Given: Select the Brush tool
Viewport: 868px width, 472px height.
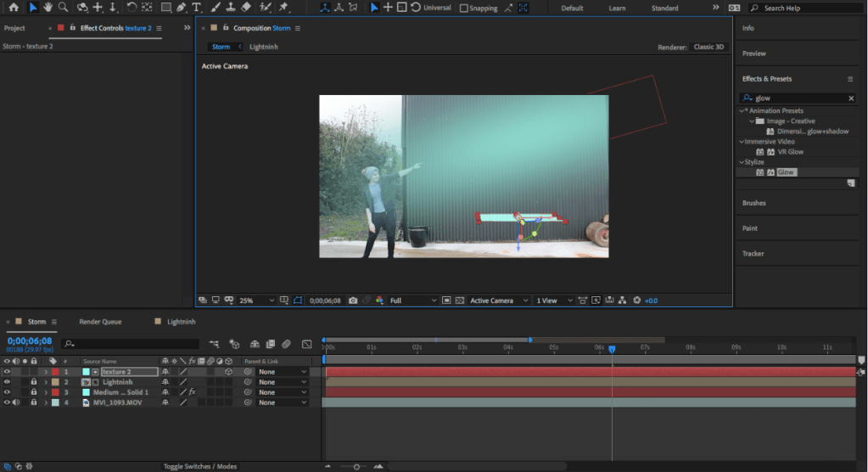Looking at the screenshot, I should (216, 8).
